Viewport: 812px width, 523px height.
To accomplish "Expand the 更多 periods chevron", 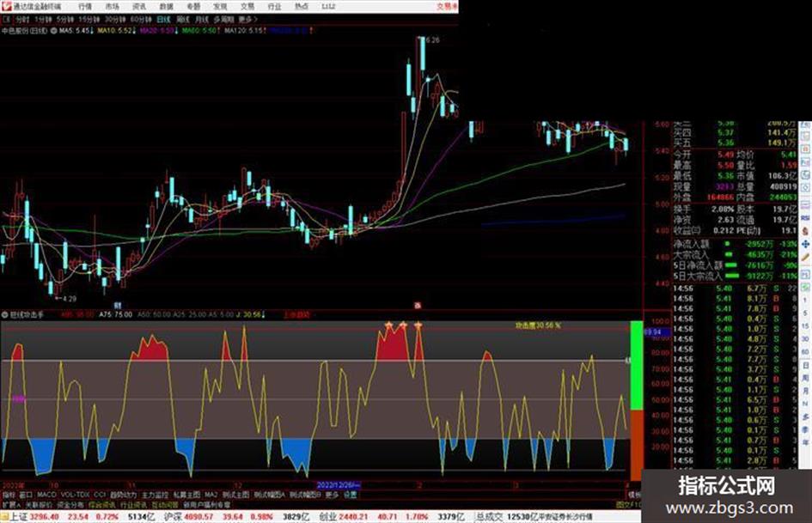I will [248, 20].
